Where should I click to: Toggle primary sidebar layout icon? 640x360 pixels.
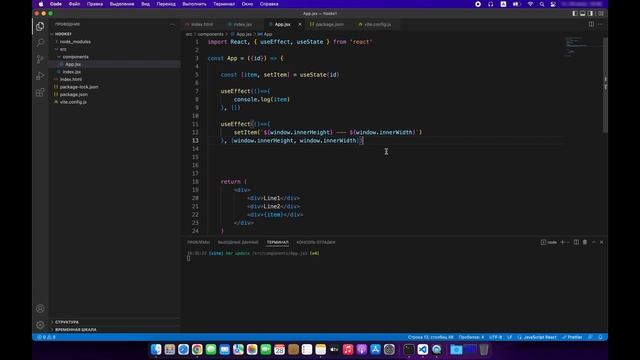tap(575, 13)
